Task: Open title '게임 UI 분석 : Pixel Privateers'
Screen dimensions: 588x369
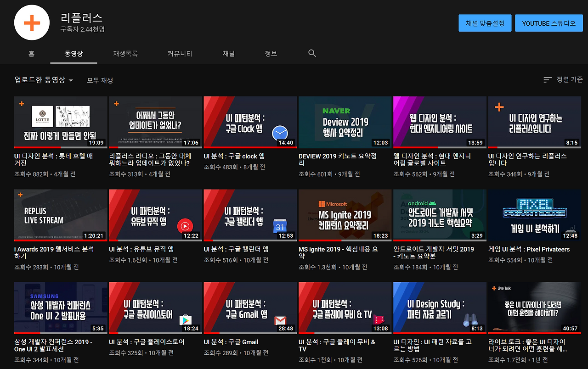Action: coord(529,249)
